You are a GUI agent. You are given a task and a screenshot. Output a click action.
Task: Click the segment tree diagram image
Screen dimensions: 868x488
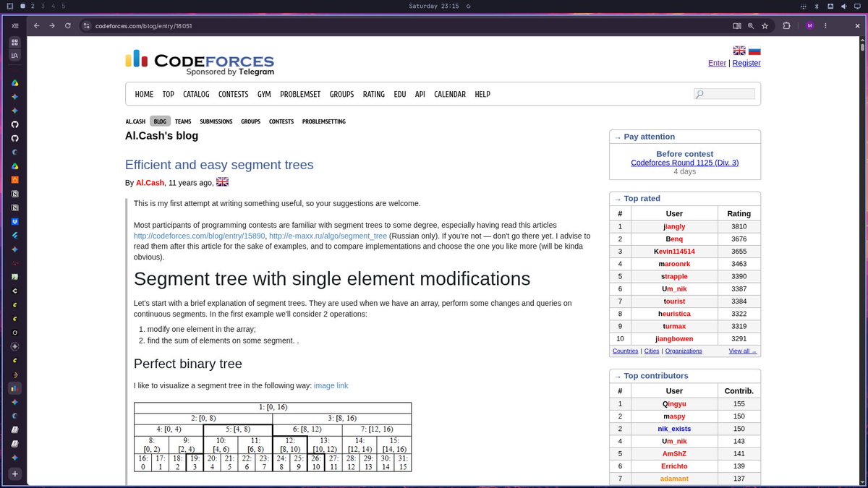[273, 437]
